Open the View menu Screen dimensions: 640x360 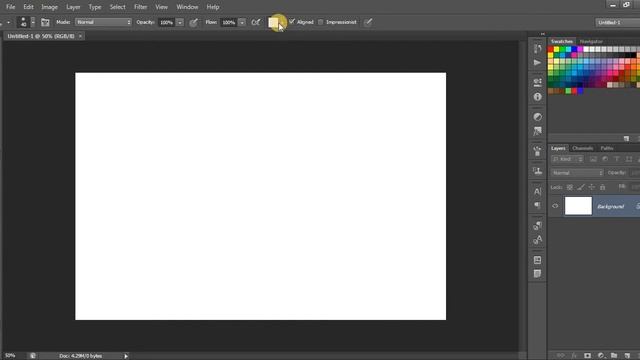[x=161, y=7]
